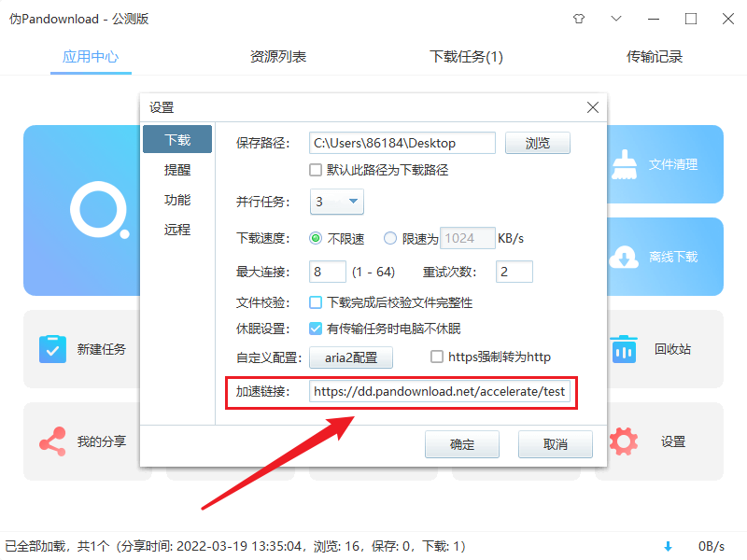The height and width of the screenshot is (560, 747).
Task: Select 下载 in settings sidebar
Action: 177,139
